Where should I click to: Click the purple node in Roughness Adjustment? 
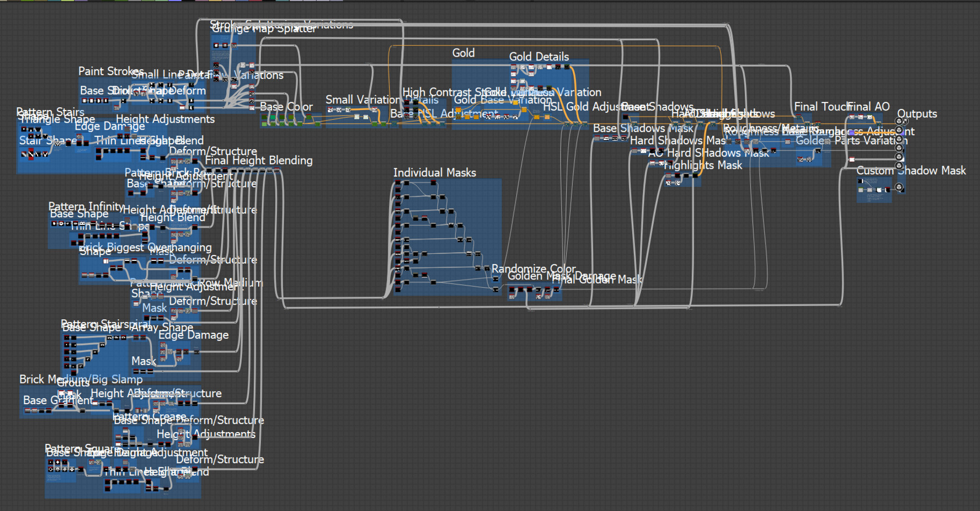point(852,133)
